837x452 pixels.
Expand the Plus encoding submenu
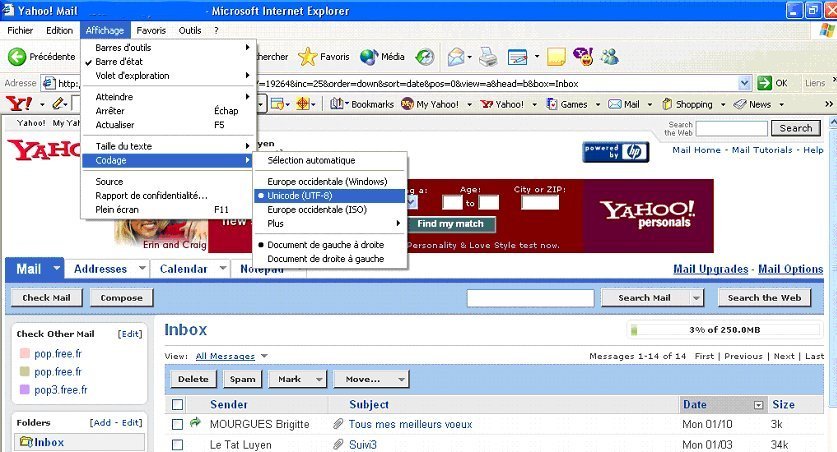tap(329, 224)
